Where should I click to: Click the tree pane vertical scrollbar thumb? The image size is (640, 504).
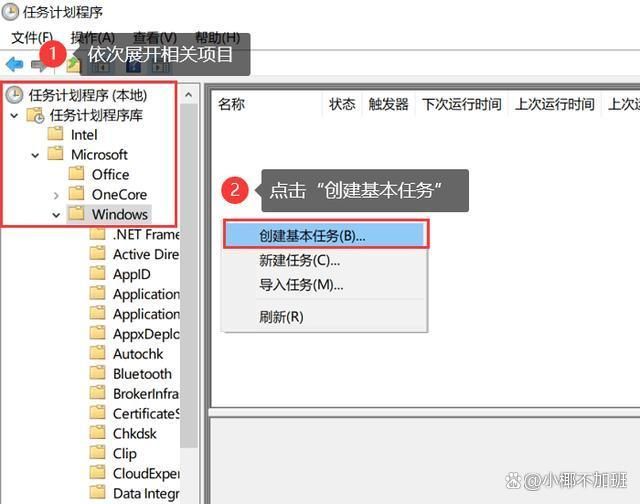coord(189,275)
